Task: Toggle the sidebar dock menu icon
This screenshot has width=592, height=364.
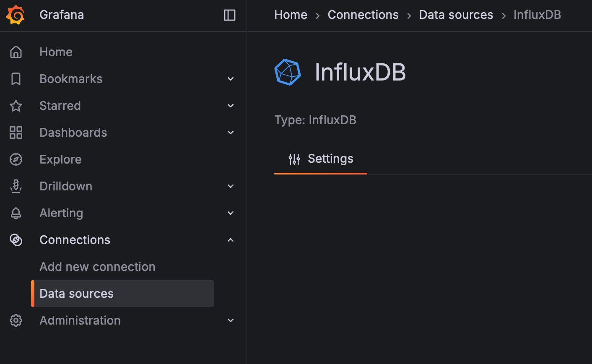Action: pos(230,15)
